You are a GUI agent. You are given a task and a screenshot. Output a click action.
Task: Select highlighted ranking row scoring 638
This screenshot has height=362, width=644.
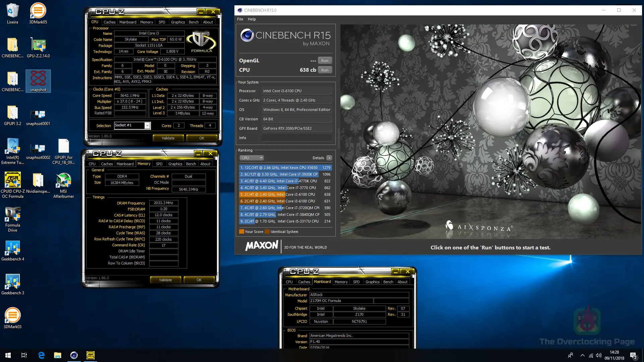(285, 194)
